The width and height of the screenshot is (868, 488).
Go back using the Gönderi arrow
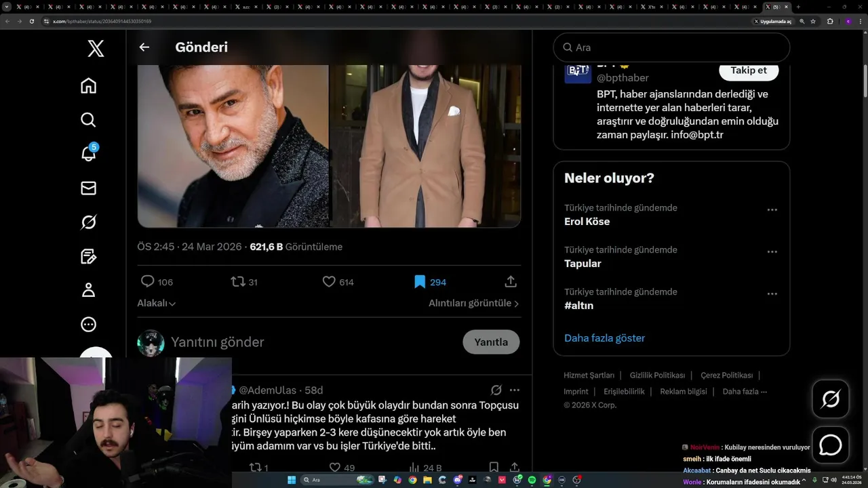pyautogui.click(x=144, y=47)
